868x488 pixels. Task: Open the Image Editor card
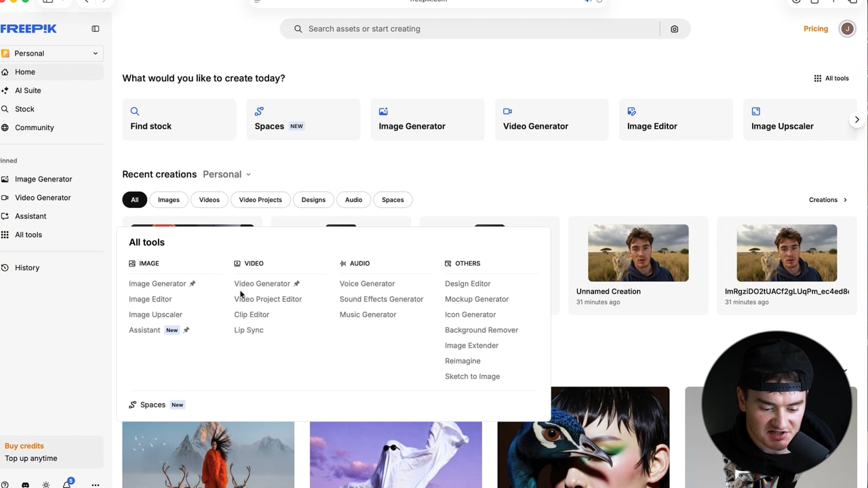coord(675,119)
